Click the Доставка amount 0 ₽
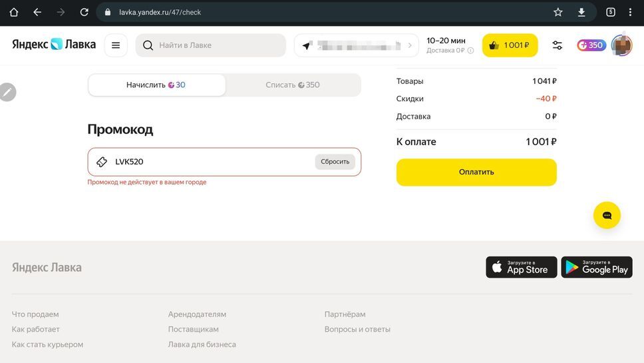 coord(550,117)
